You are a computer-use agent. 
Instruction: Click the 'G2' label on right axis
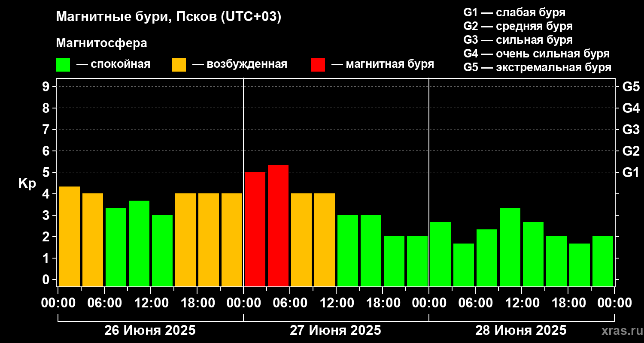(631, 151)
